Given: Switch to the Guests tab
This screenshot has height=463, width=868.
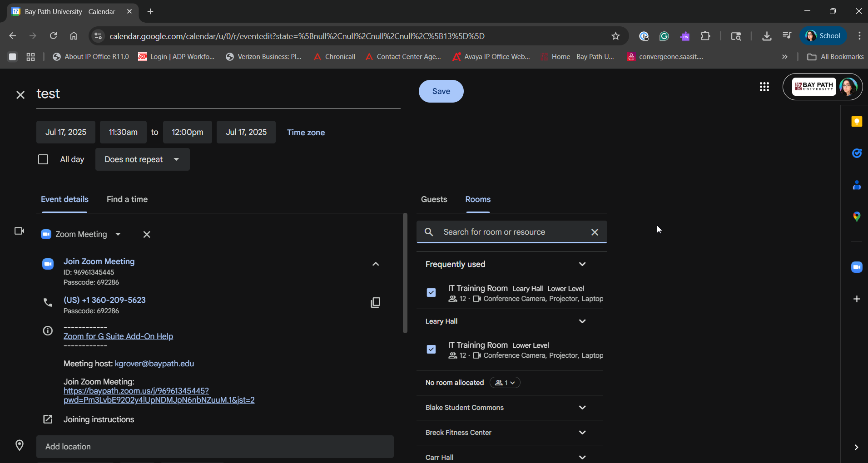Looking at the screenshot, I should pos(434,199).
